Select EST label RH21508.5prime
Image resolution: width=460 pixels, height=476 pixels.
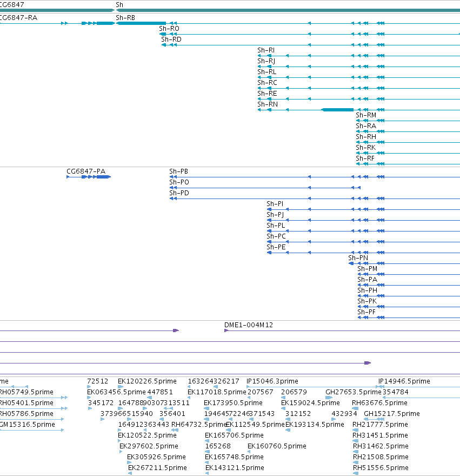pos(381,457)
